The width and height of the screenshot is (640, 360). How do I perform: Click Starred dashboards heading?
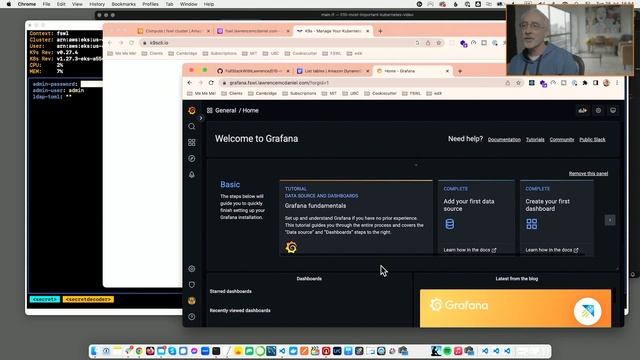pyautogui.click(x=231, y=291)
